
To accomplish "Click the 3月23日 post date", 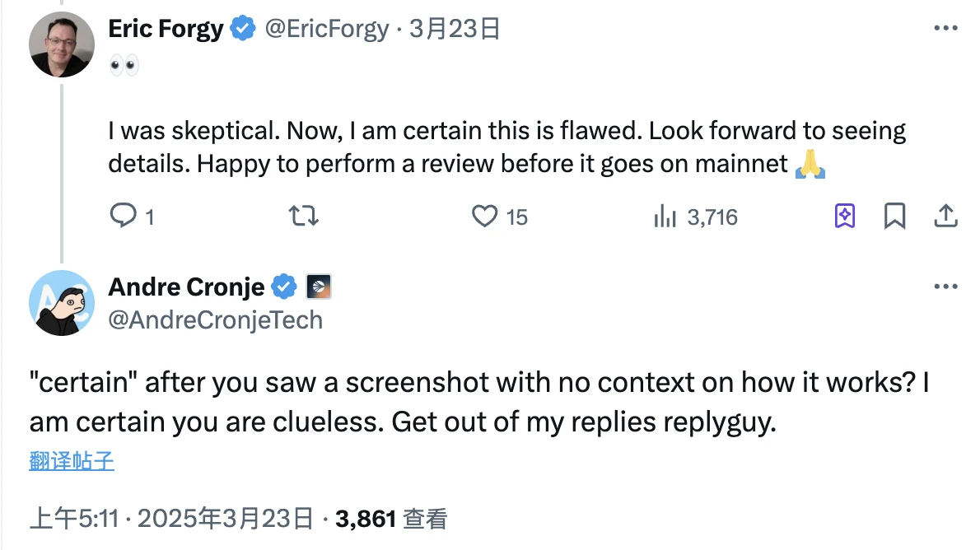I will [455, 30].
